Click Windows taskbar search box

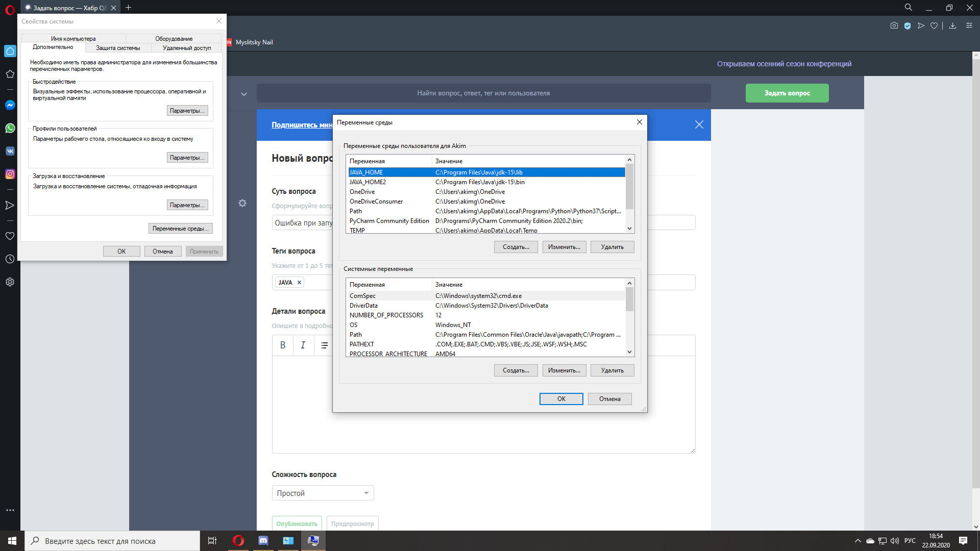tap(112, 541)
